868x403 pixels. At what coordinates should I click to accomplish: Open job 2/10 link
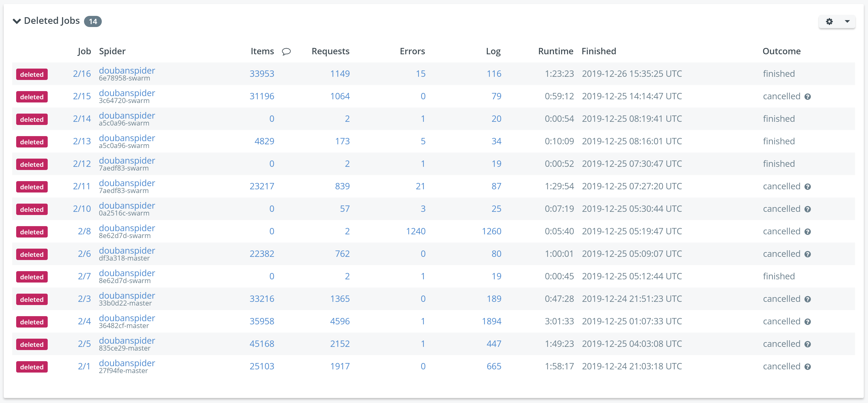click(x=82, y=209)
